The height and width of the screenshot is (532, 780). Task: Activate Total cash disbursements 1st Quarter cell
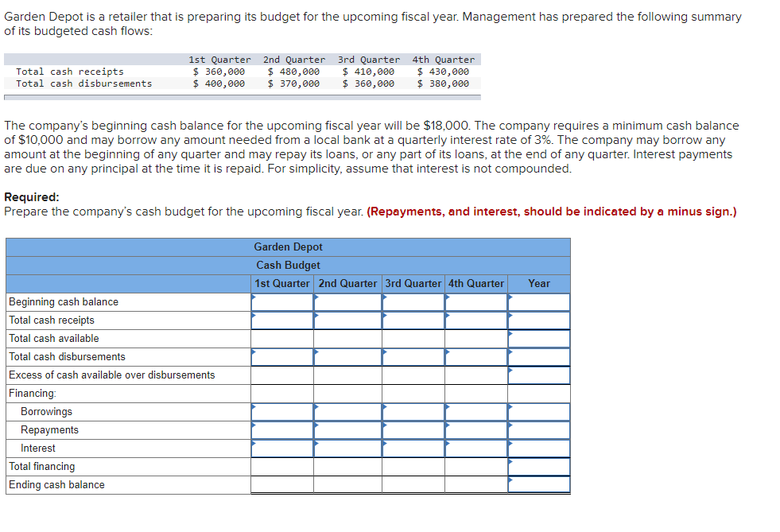282,357
